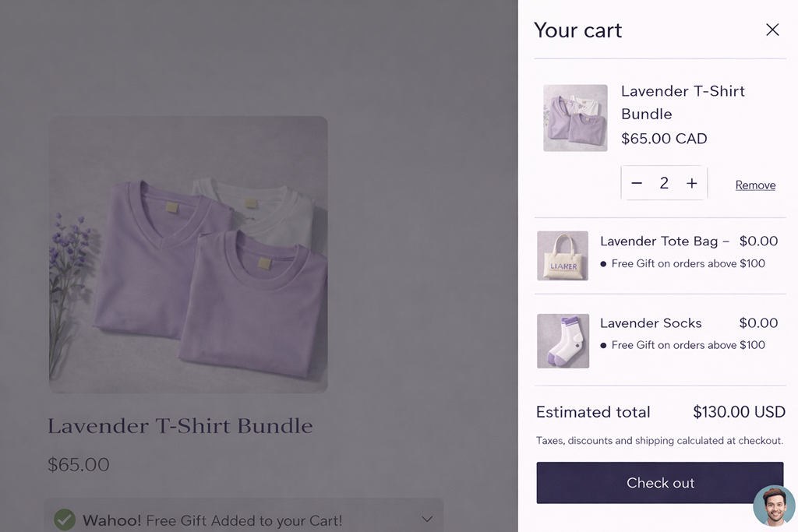Click the Lavender Tote Bag thumbnail
Viewport: 798px width, 532px height.
pos(563,255)
